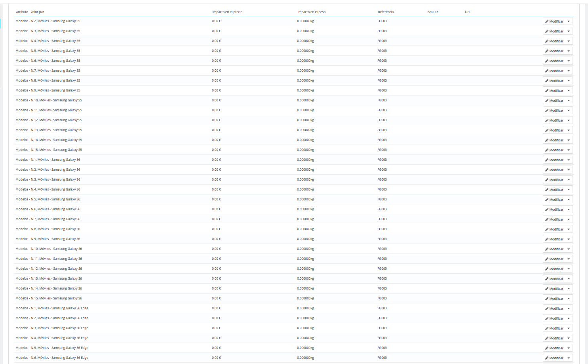Image resolution: width=588 pixels, height=364 pixels.
Task: Open dropdown caret for N.8 Galaxy S6 row
Action: 569,229
